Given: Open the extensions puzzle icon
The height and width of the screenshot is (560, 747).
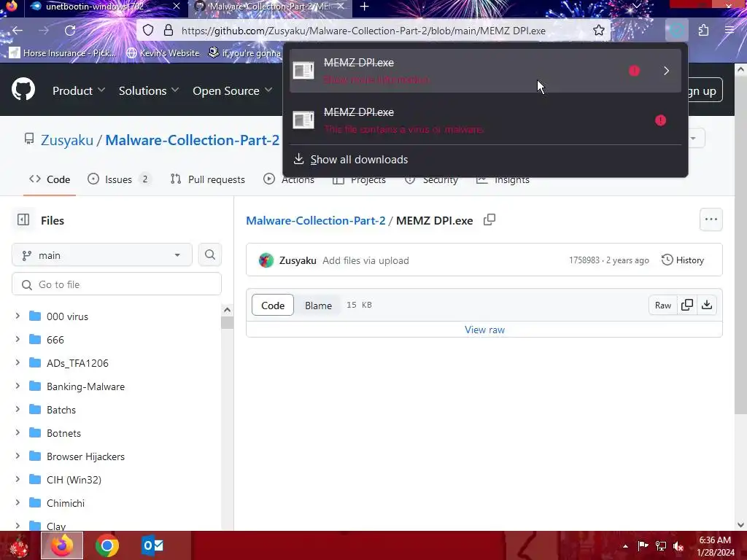Looking at the screenshot, I should tap(703, 31).
